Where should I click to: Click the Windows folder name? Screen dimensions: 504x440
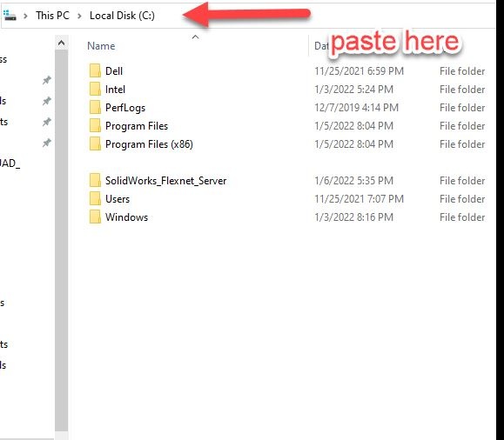[126, 217]
